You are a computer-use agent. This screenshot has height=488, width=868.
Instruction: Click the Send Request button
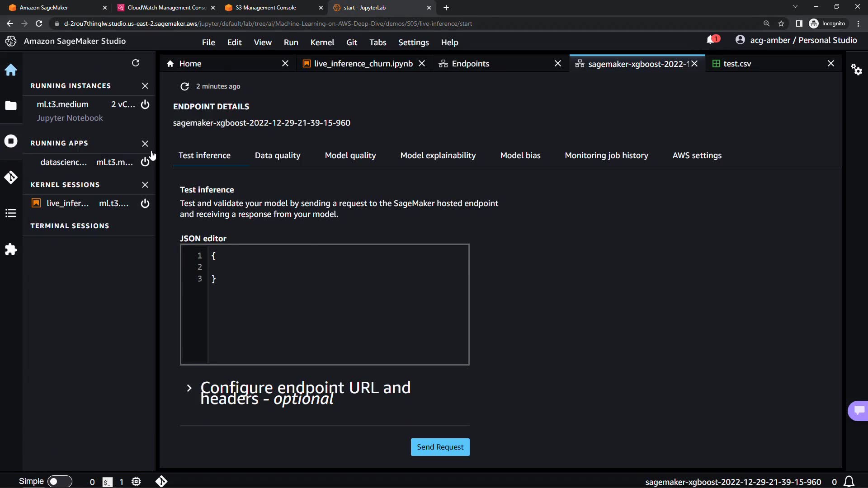point(440,447)
